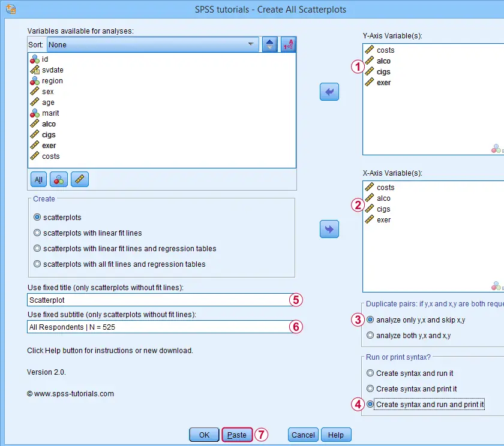Select the svdate variable in available list
Image resolution: width=504 pixels, height=446 pixels.
pos(52,70)
